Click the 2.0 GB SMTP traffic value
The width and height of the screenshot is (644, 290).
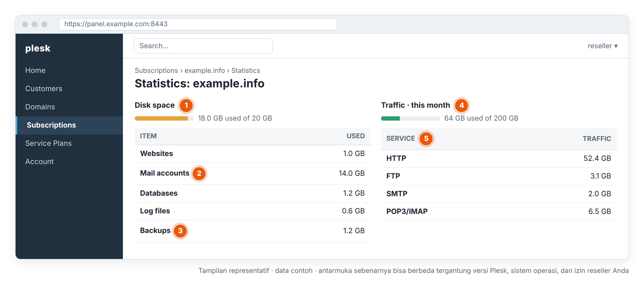[x=600, y=193]
